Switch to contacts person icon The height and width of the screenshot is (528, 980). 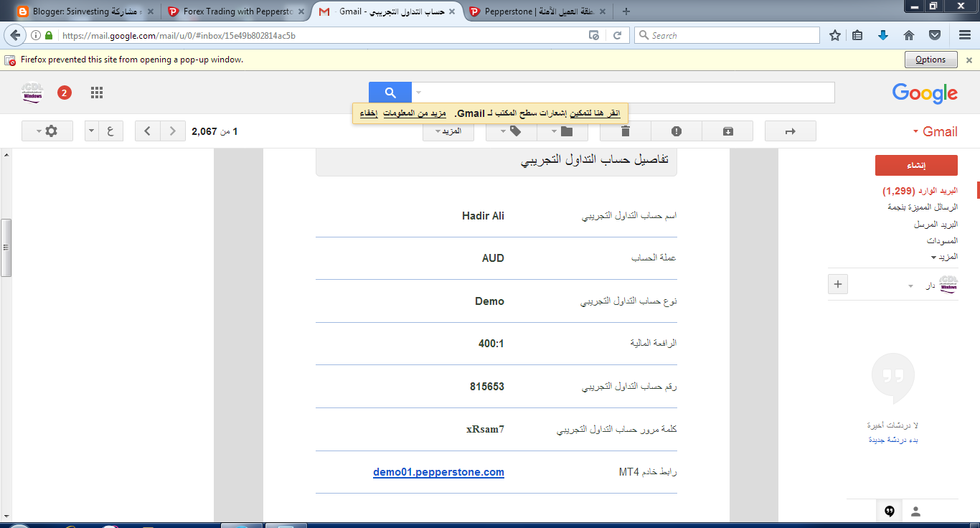(x=916, y=511)
